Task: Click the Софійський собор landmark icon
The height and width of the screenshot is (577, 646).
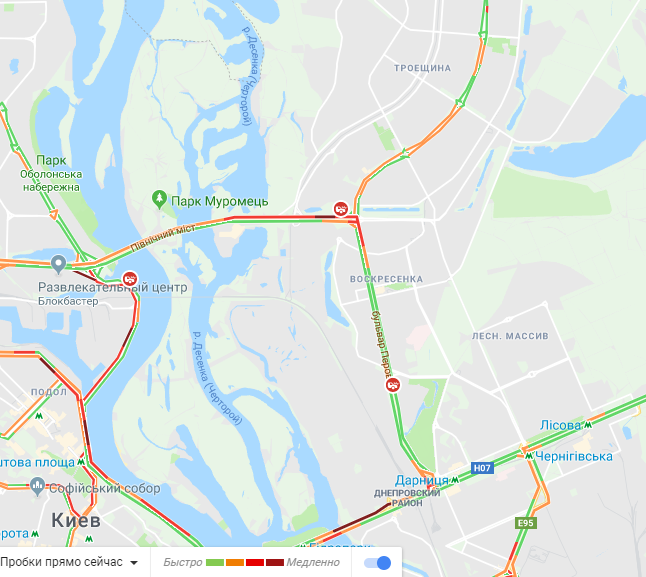Action: click(x=37, y=487)
